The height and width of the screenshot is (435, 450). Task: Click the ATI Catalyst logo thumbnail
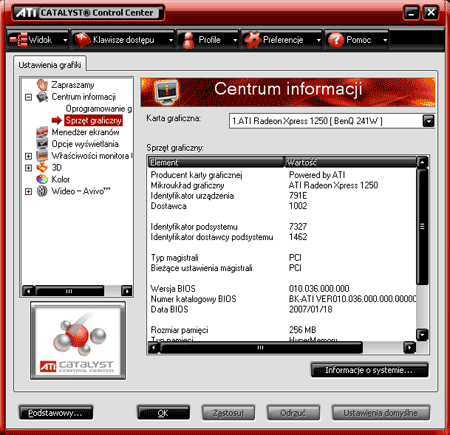coord(78,341)
